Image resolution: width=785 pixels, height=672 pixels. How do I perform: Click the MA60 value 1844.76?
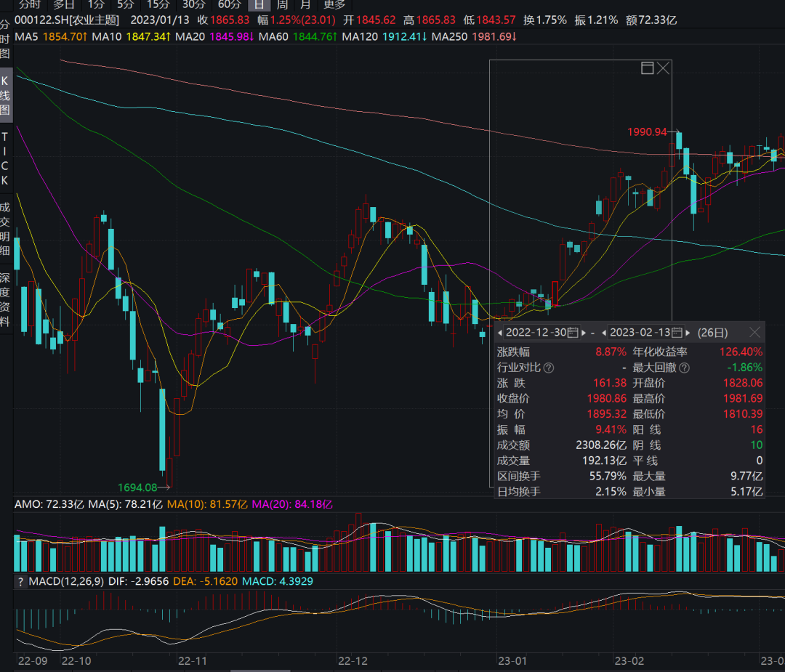pyautogui.click(x=315, y=36)
